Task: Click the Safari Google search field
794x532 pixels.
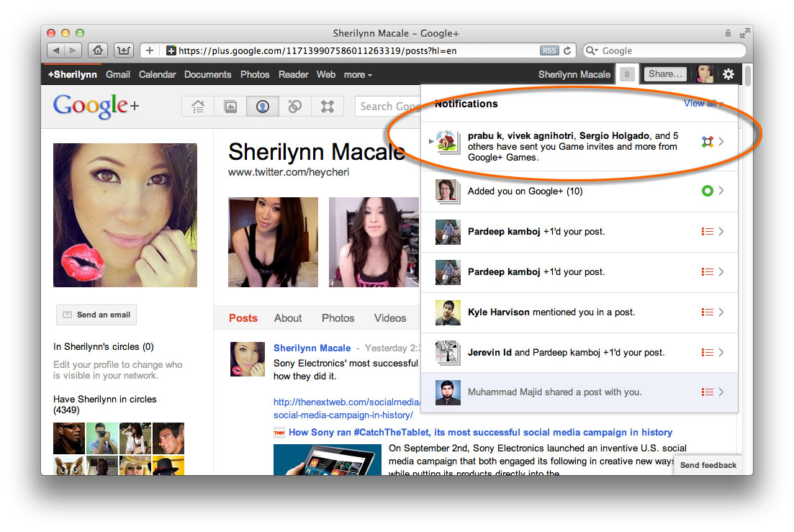Action: [664, 50]
